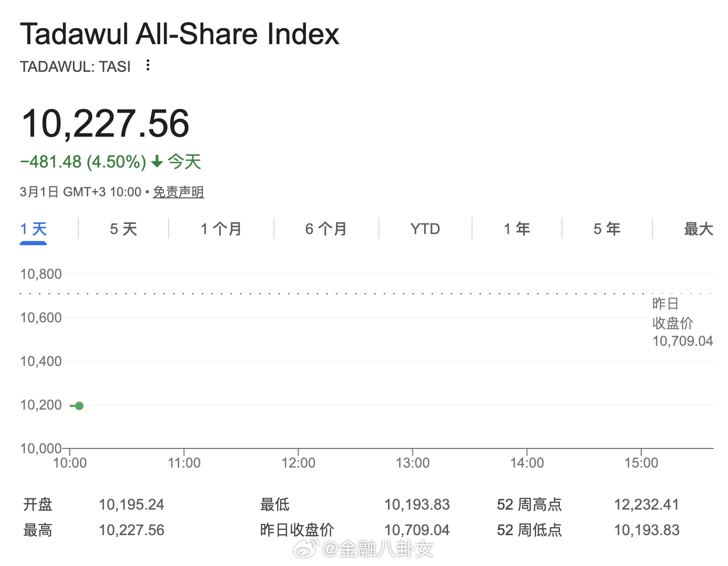This screenshot has width=728, height=566.
Task: Click the 52 周高点 value 12,232.41
Action: (646, 504)
